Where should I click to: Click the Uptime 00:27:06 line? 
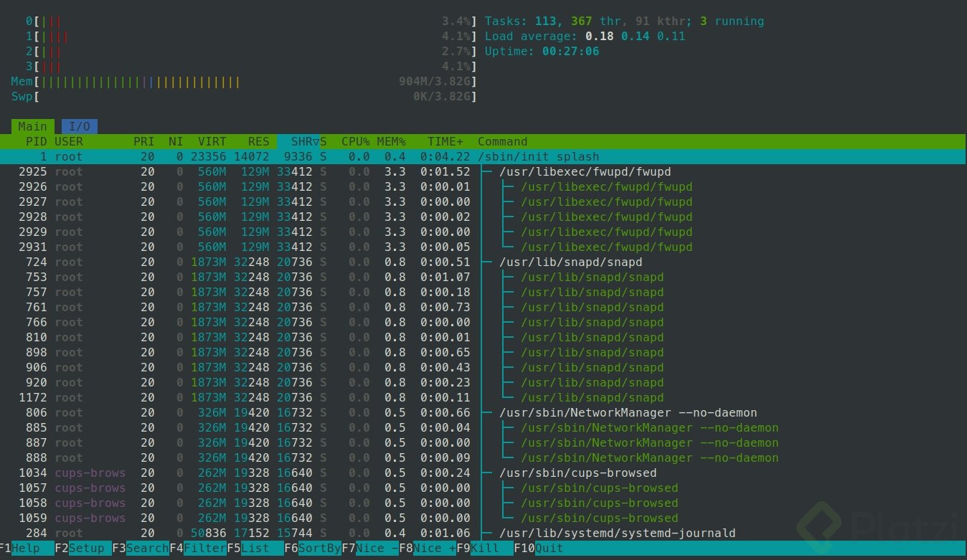[x=542, y=52]
